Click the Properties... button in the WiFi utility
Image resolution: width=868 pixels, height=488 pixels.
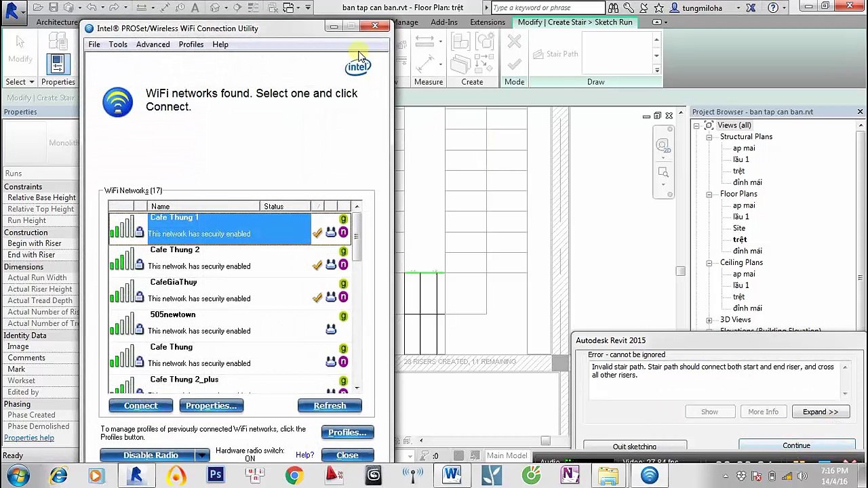coord(212,406)
